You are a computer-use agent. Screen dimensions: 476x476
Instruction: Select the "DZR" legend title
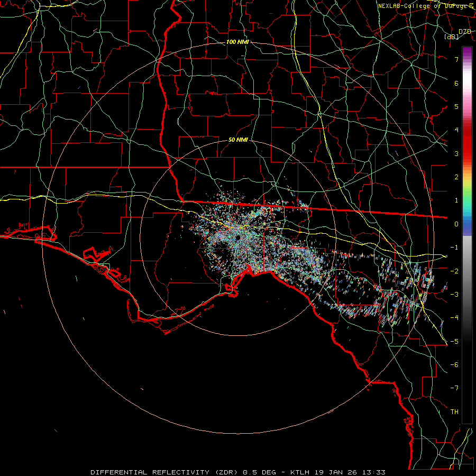[465, 32]
